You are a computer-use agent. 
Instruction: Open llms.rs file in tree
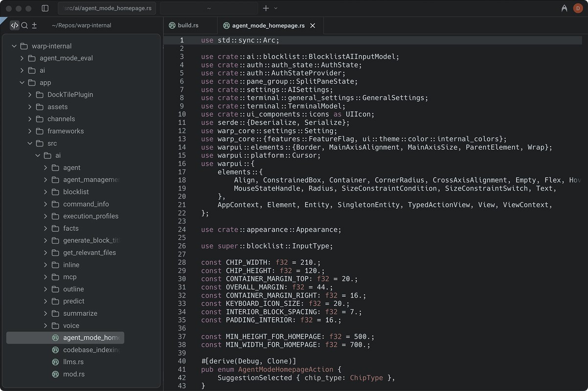pyautogui.click(x=73, y=362)
